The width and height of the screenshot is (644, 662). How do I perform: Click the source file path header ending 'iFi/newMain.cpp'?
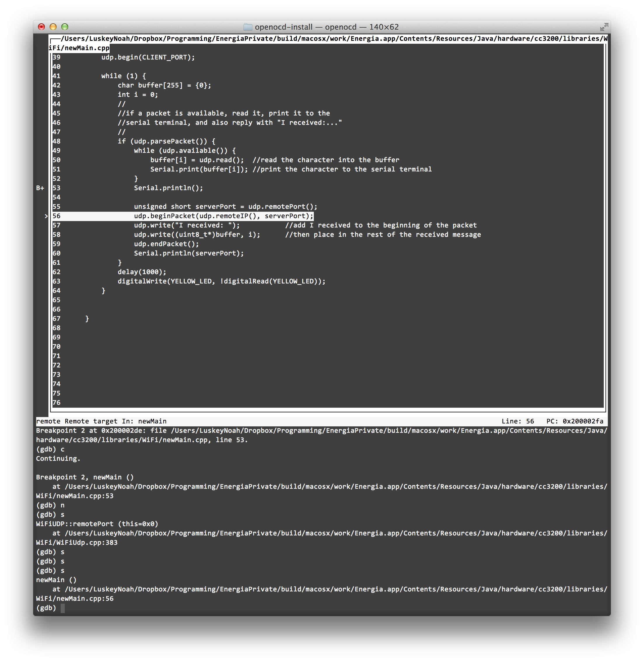tap(328, 43)
